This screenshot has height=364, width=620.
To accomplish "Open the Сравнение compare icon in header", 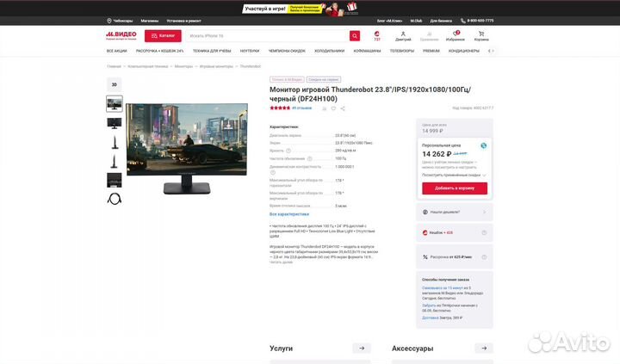I will 429,36.
